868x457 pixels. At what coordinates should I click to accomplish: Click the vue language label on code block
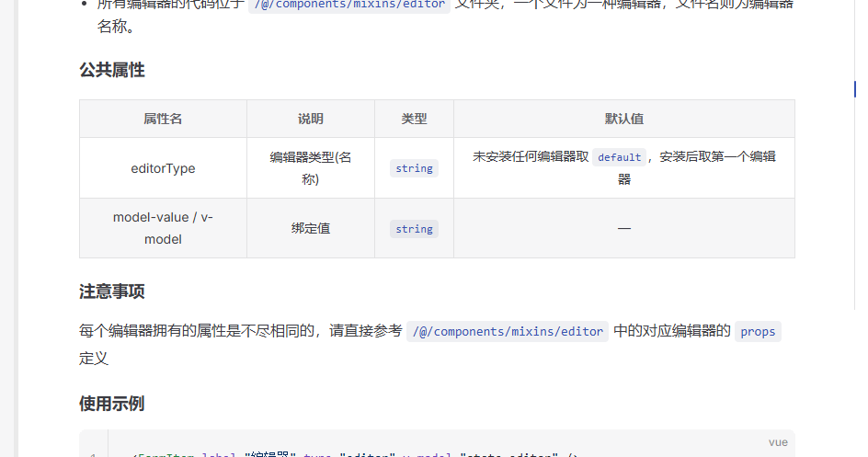coord(778,442)
